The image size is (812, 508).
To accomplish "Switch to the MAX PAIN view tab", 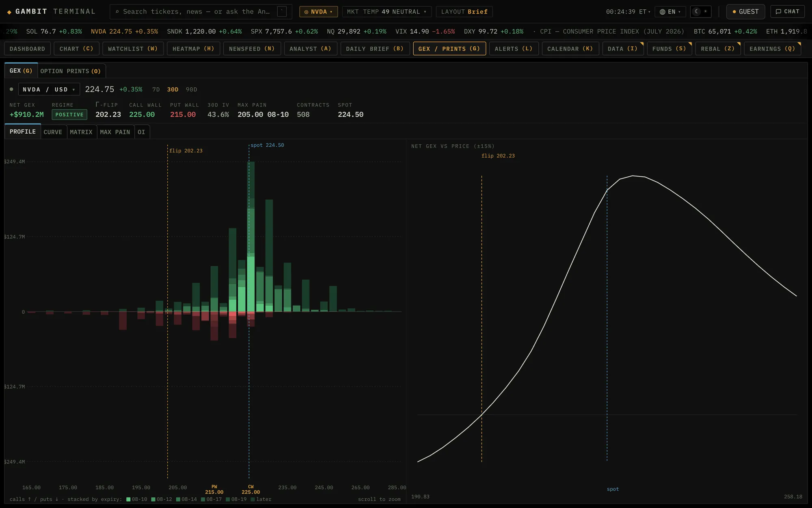I will [115, 132].
